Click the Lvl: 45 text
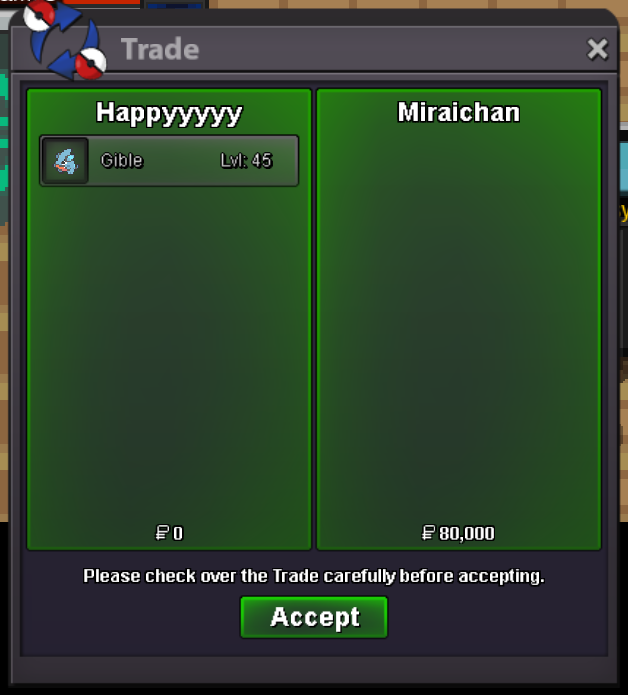Viewport: 628px width, 695px height. 246,160
